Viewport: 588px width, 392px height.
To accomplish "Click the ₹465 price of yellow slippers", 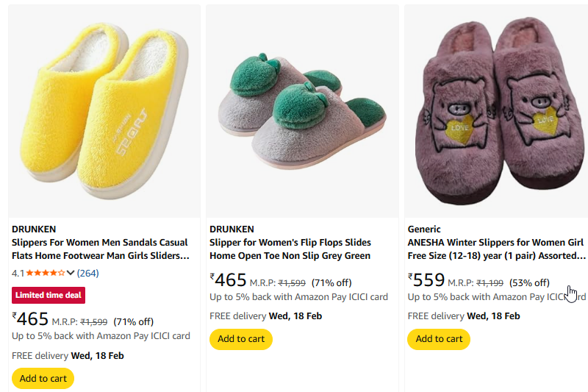I will [31, 320].
